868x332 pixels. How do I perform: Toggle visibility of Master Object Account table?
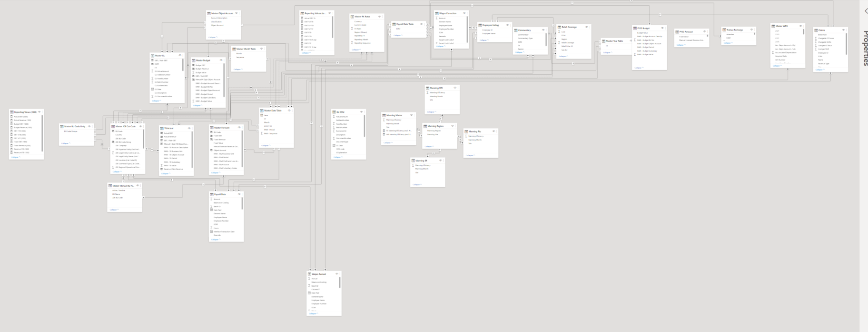[236, 13]
